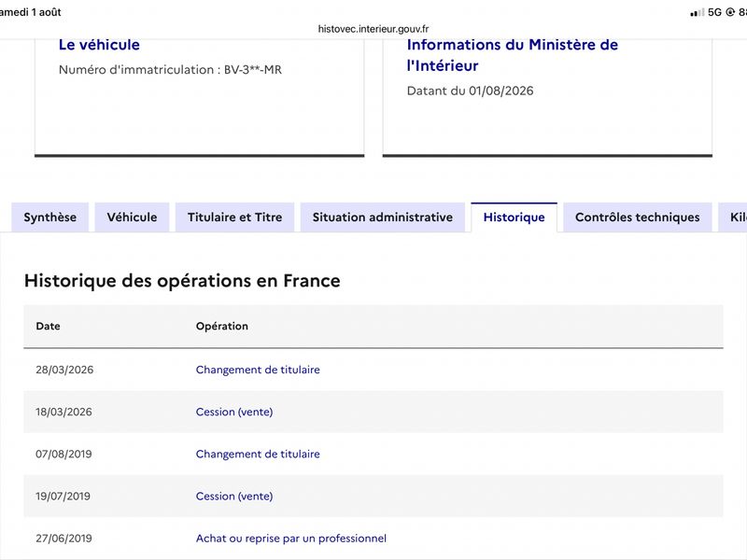Screen dimensions: 747x560
Task: Tap the 5G network indicator
Action: tap(714, 12)
